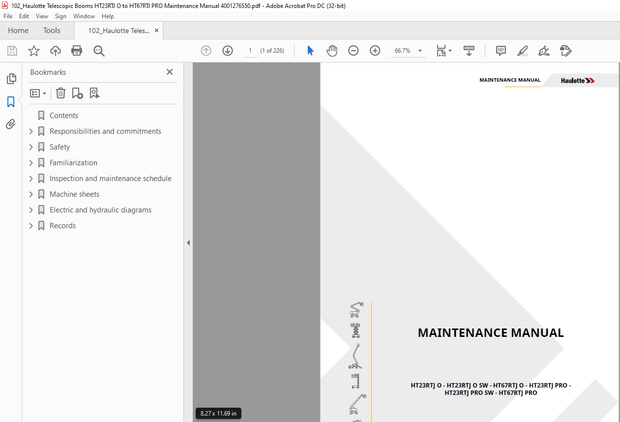Viewport: 620px width, 422px height.
Task: Open page thumbnails panel
Action: 11,78
